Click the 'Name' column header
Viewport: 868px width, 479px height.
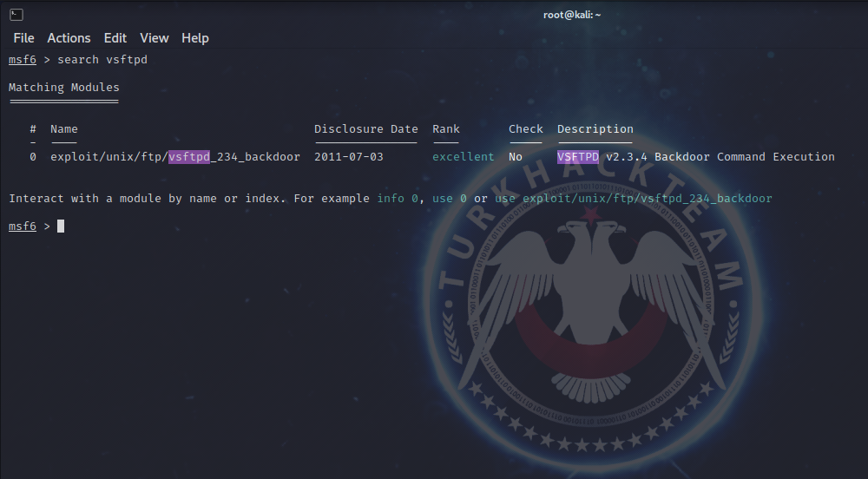tap(64, 129)
